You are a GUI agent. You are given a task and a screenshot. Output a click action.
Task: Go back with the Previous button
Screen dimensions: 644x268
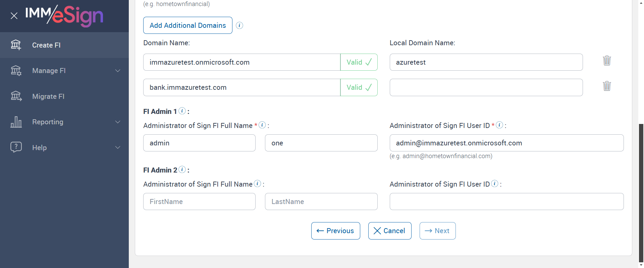[x=335, y=231]
